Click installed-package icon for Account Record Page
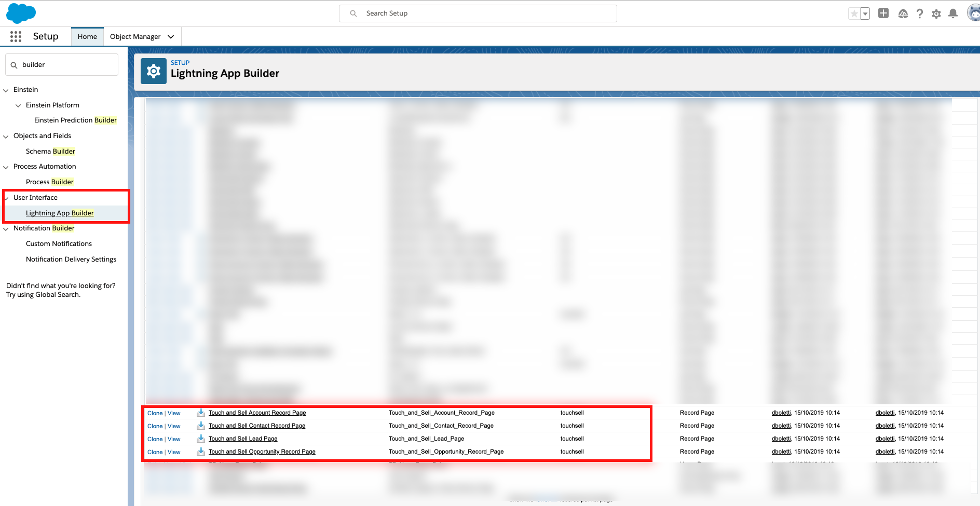The width and height of the screenshot is (980, 506). tap(201, 413)
